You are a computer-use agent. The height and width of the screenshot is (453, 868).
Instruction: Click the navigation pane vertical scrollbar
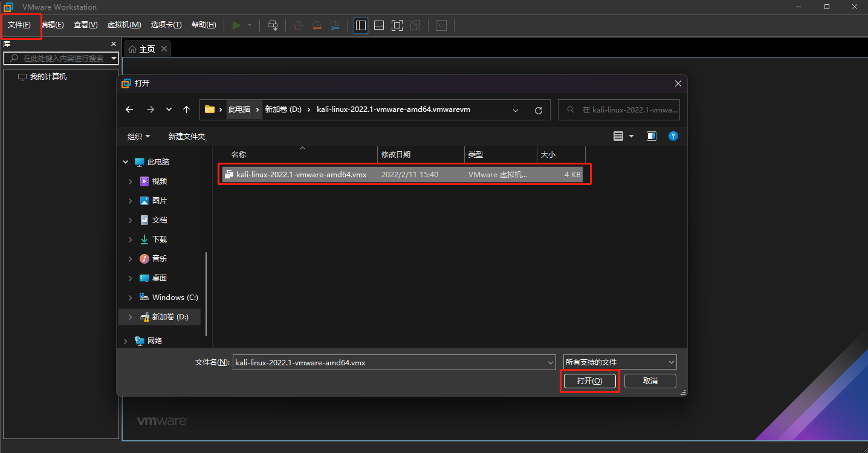click(x=207, y=293)
